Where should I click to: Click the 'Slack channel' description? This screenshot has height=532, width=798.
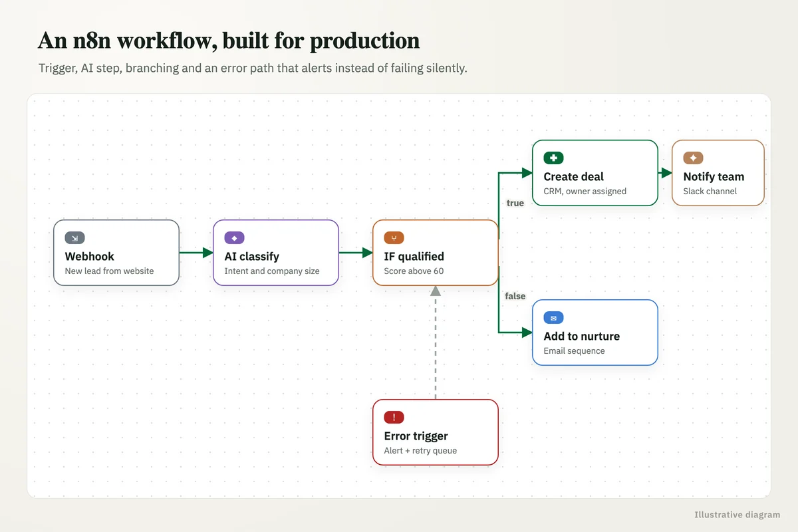(710, 191)
